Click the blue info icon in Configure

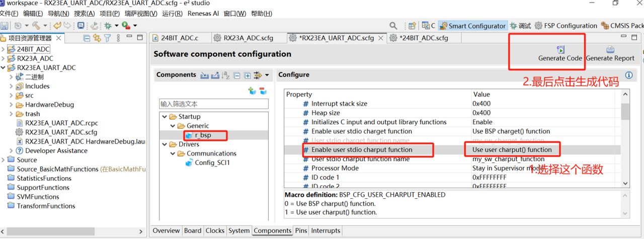coord(628,75)
